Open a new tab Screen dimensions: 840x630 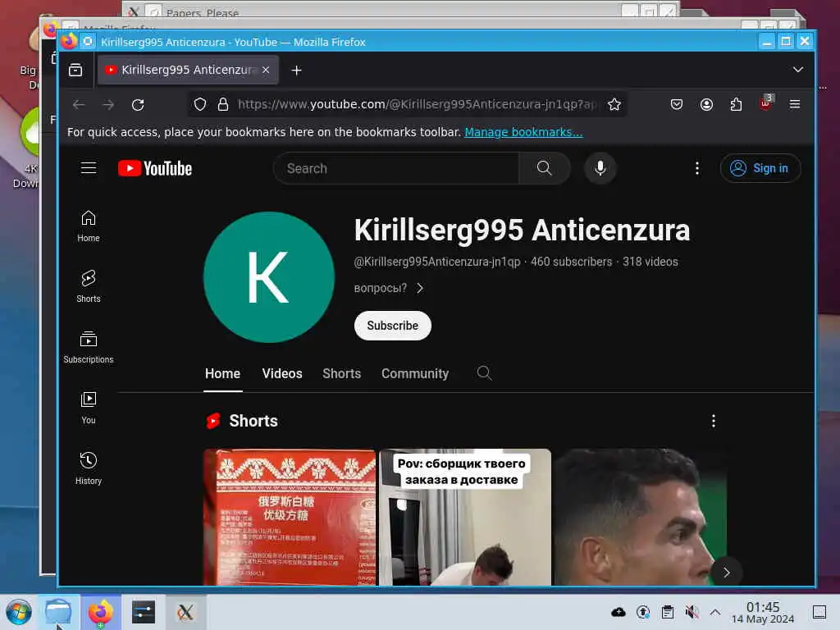(x=296, y=71)
